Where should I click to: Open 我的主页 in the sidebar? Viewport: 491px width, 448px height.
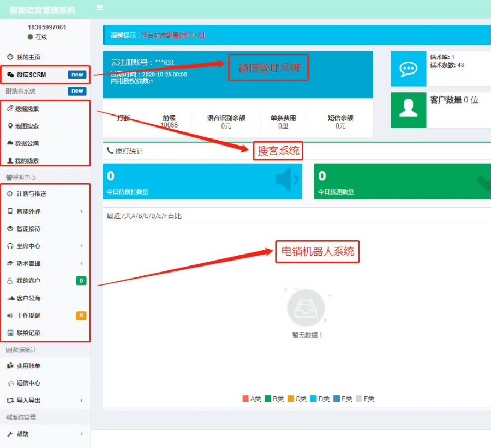click(x=28, y=57)
